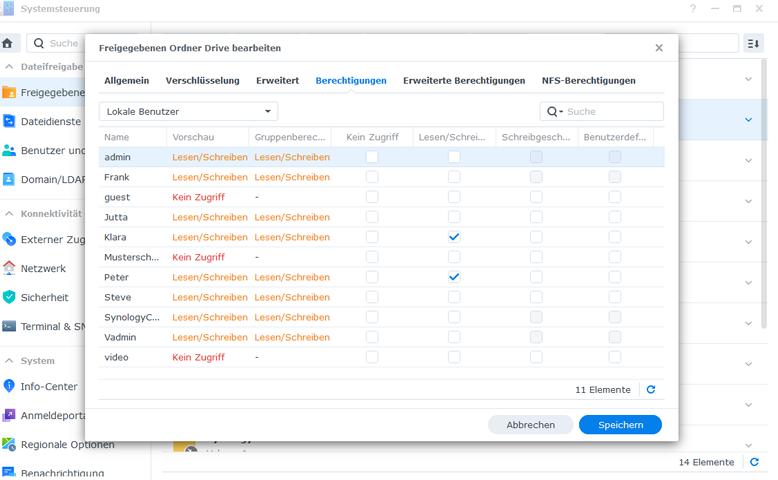The height and width of the screenshot is (480, 778).
Task: Open the NFS-Berechtigungen tab
Action: [x=588, y=80]
